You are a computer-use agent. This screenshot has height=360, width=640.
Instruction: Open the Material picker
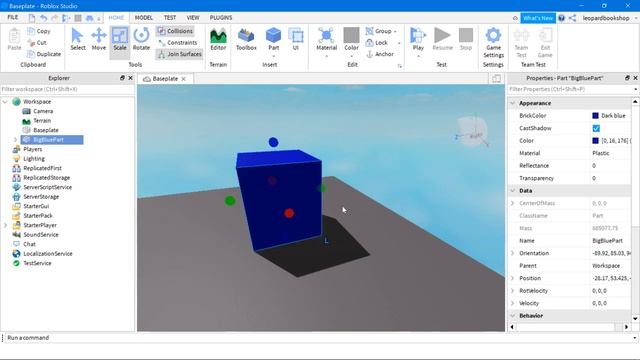click(327, 39)
